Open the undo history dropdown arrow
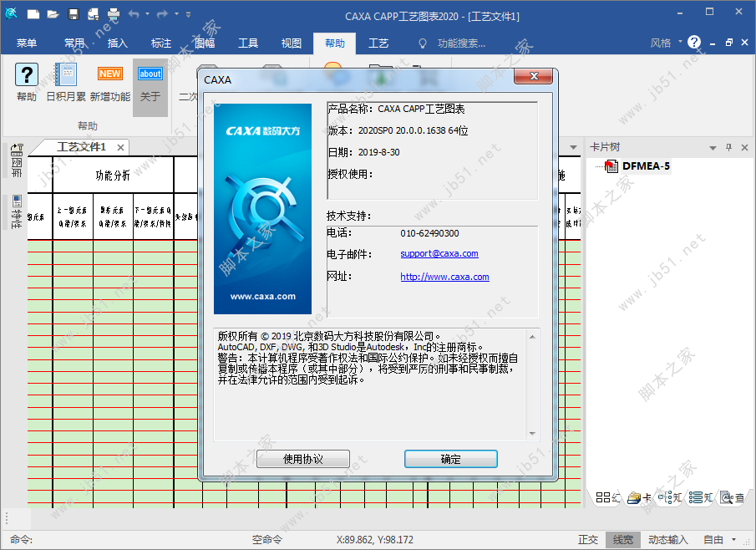 click(148, 14)
